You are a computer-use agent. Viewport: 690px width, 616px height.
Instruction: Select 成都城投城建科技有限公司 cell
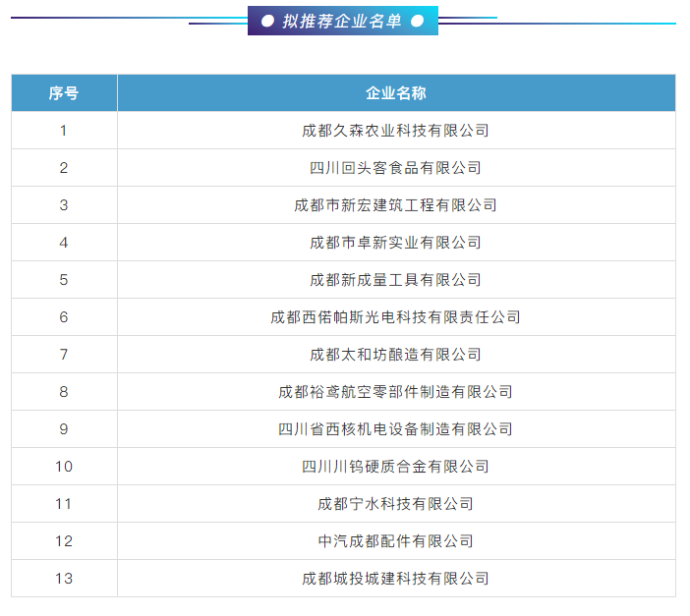click(x=395, y=579)
